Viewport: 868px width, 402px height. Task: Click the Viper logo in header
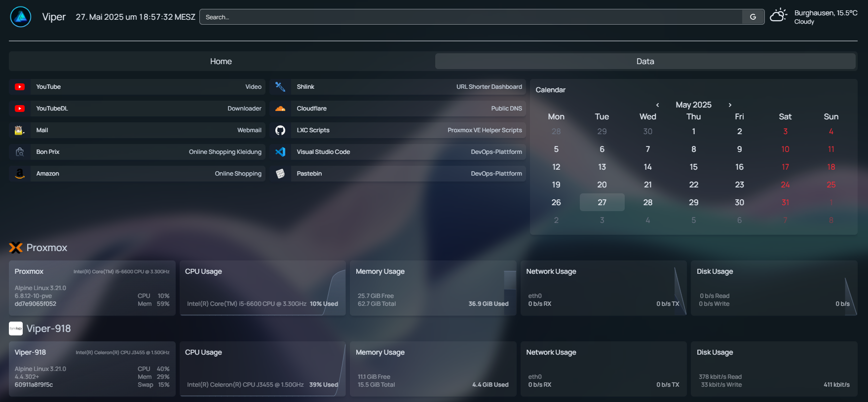pos(21,17)
